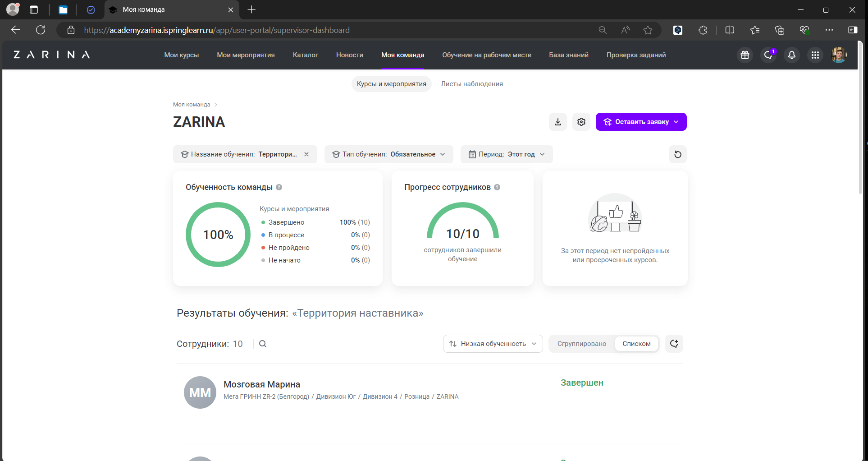The height and width of the screenshot is (461, 868).
Task: Click the 100% team training progress ring
Action: tap(218, 235)
